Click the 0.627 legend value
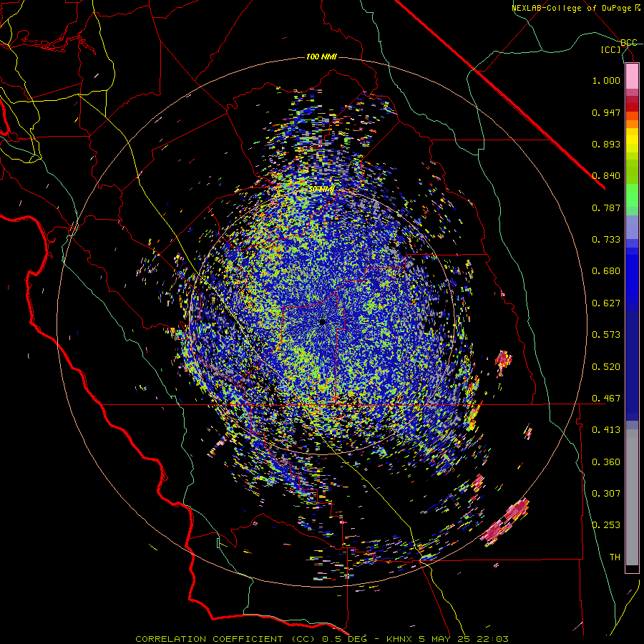644x644 pixels. [x=606, y=303]
